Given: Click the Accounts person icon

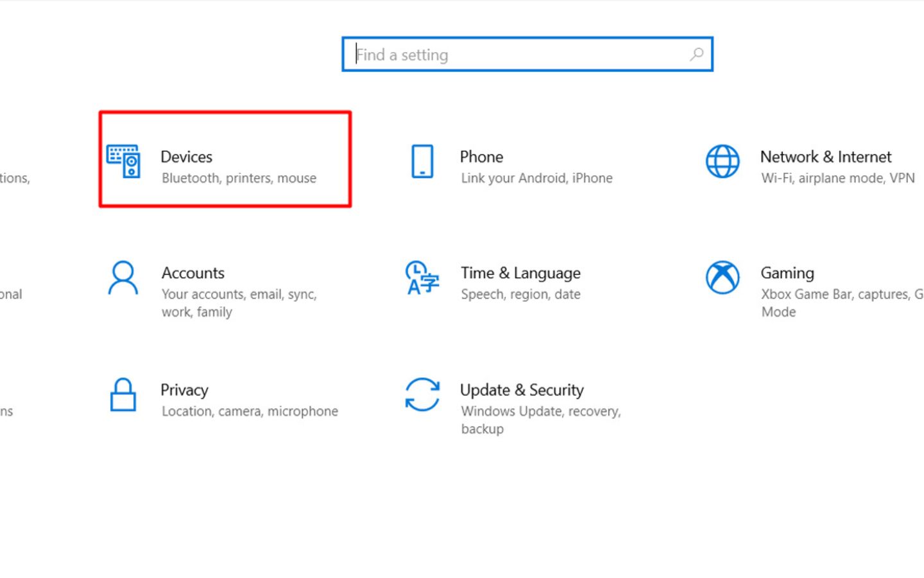Looking at the screenshot, I should point(123,278).
